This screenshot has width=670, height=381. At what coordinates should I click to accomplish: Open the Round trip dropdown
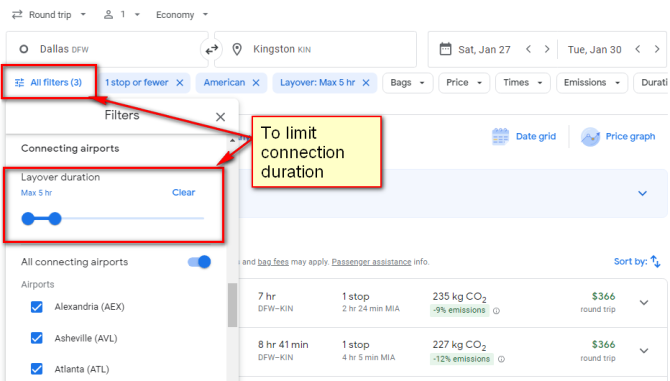49,15
